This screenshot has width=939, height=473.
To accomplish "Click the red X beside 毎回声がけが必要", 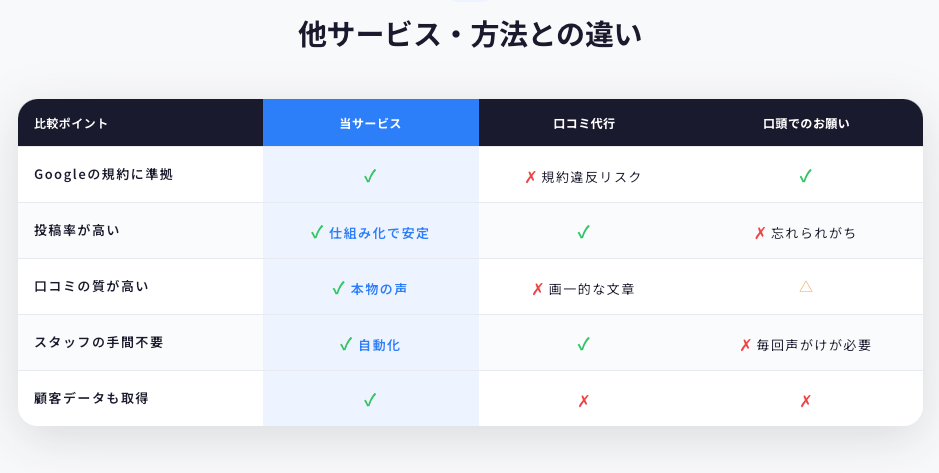I will 745,345.
